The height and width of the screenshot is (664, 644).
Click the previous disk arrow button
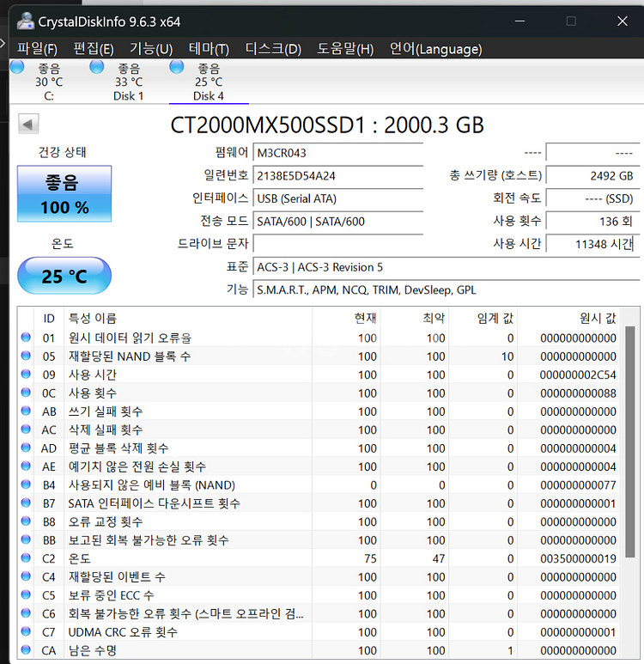[x=28, y=125]
